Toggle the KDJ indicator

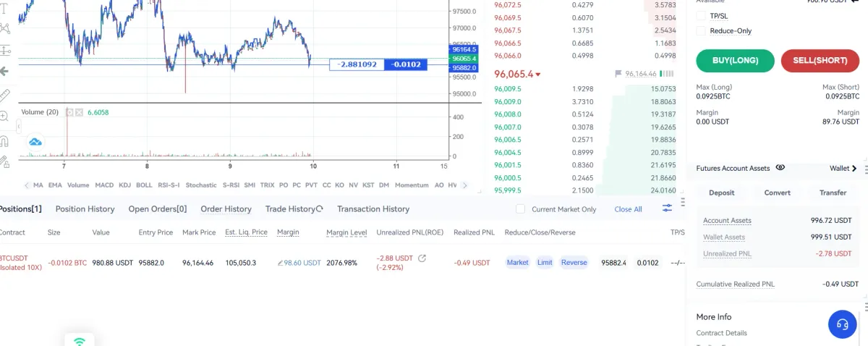(x=125, y=185)
